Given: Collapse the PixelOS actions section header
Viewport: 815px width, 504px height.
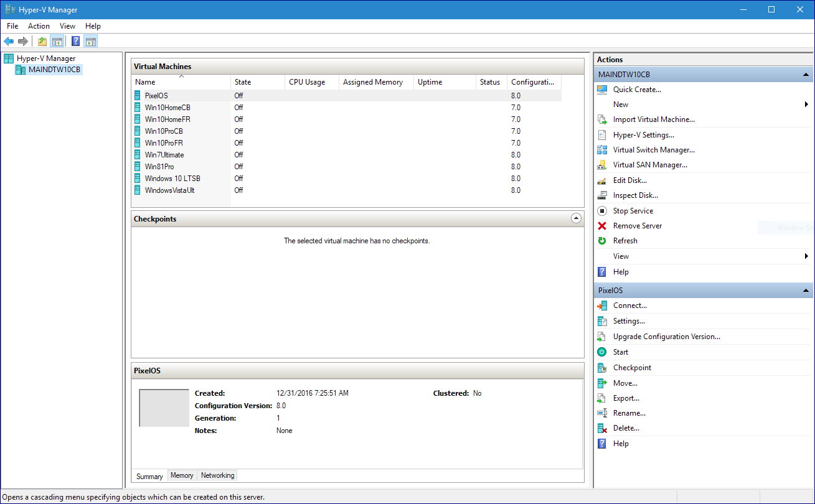Looking at the screenshot, I should 805,291.
